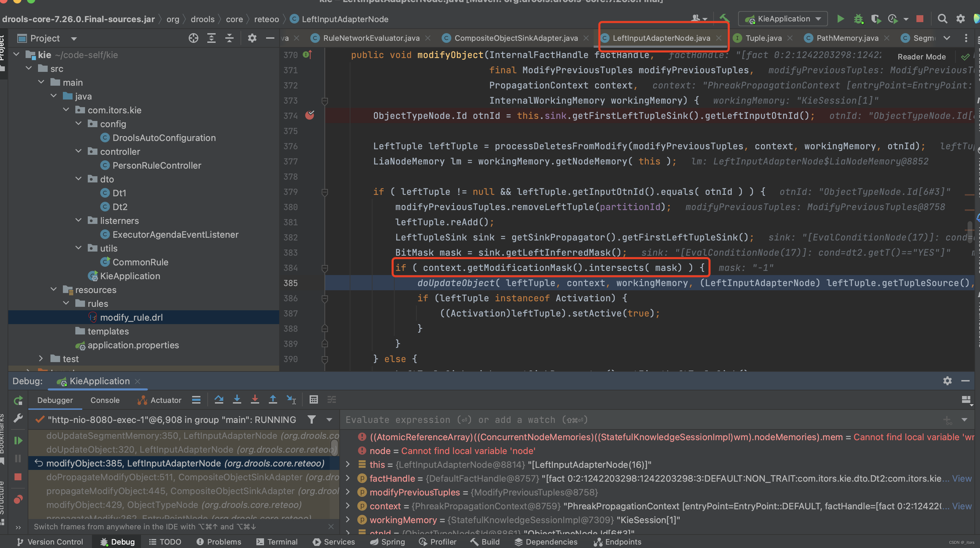Toggle Reader Mode in editor
980x548 pixels.
[x=921, y=57]
